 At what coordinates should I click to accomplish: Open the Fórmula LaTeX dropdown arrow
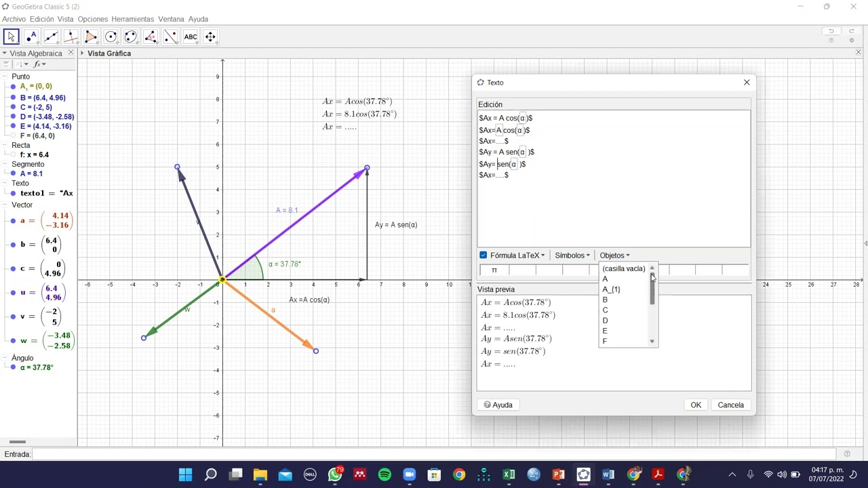tap(542, 256)
